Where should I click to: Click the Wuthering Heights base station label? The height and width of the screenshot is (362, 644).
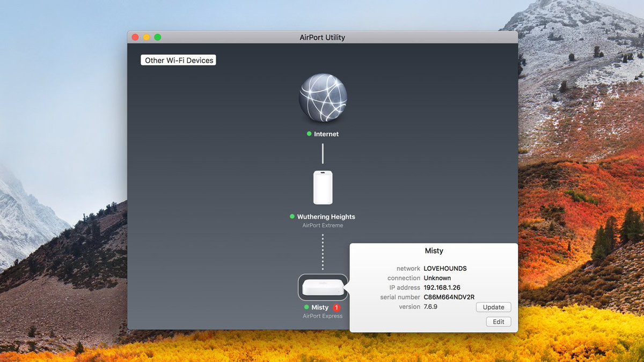[326, 217]
